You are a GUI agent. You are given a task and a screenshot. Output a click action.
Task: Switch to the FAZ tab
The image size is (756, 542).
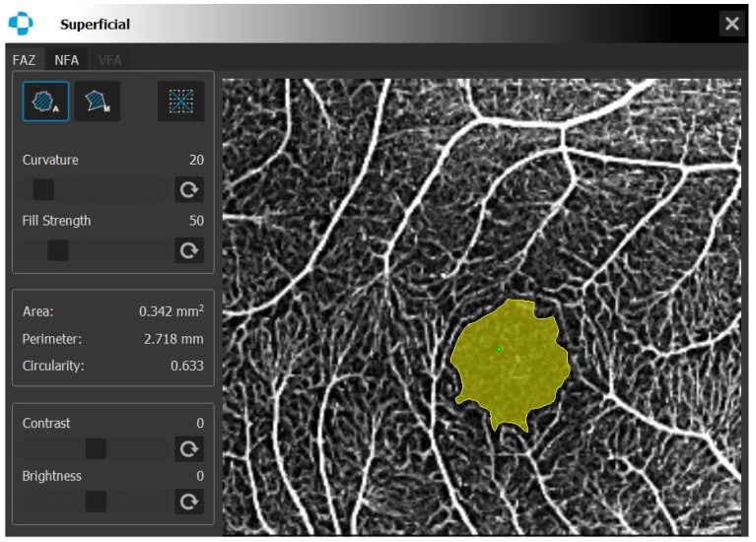tap(24, 60)
